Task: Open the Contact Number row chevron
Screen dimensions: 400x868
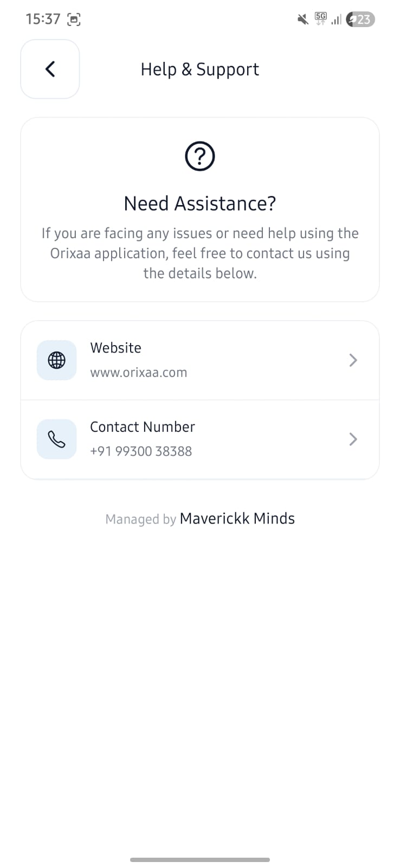Action: tap(353, 439)
